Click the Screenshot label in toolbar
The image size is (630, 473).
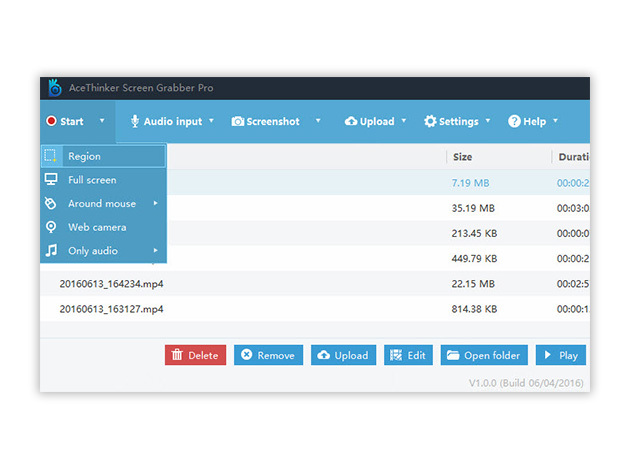(273, 121)
